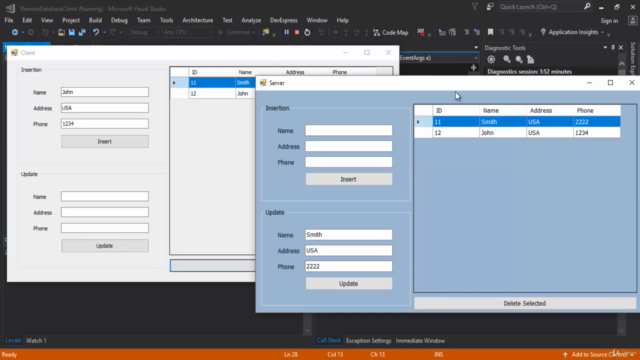
Task: Pin the Diagnostic Tools panel
Action: (x=613, y=48)
